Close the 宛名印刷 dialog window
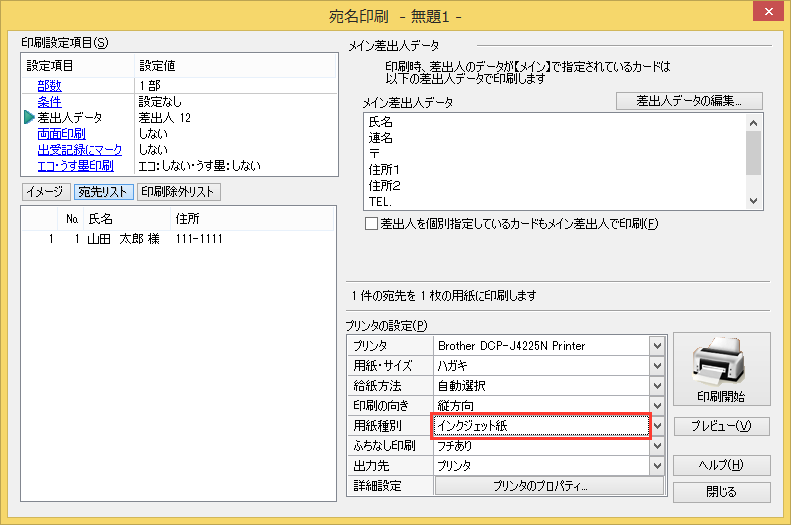The width and height of the screenshot is (791, 525). tap(768, 11)
